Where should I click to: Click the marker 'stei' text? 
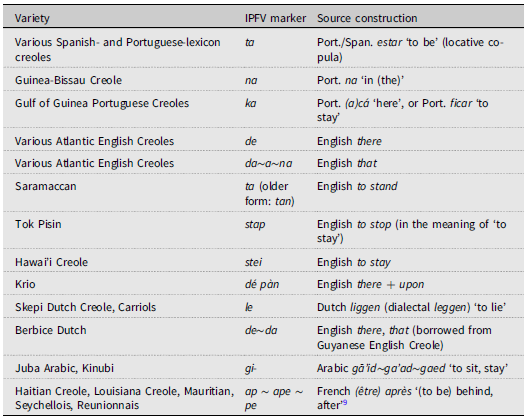pos(253,262)
